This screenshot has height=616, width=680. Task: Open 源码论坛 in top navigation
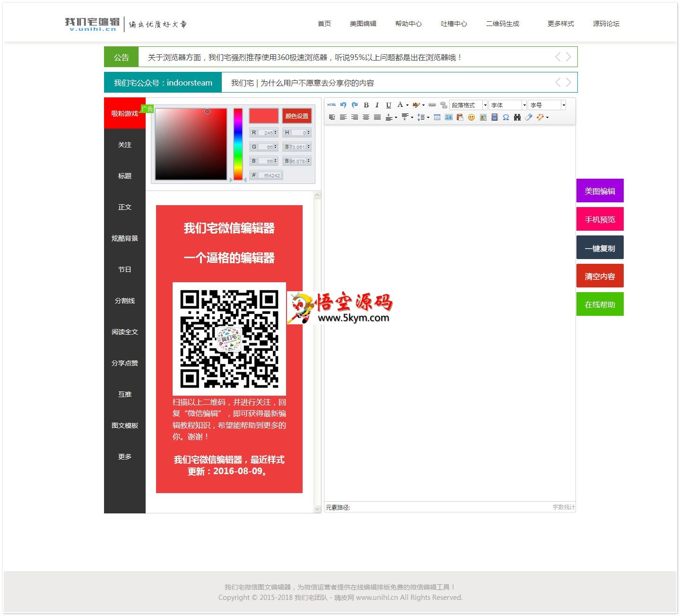(x=606, y=24)
